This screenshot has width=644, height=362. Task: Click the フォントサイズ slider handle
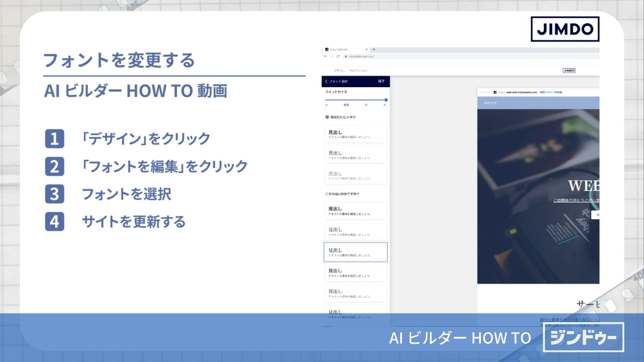coord(386,100)
